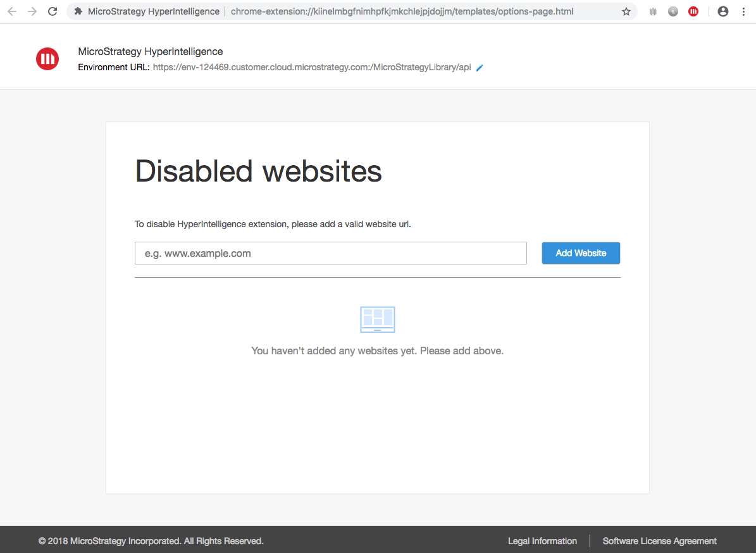Screen dimensions: 756x553
Task: Click the gray vertical bars extension icon
Action: (x=654, y=11)
